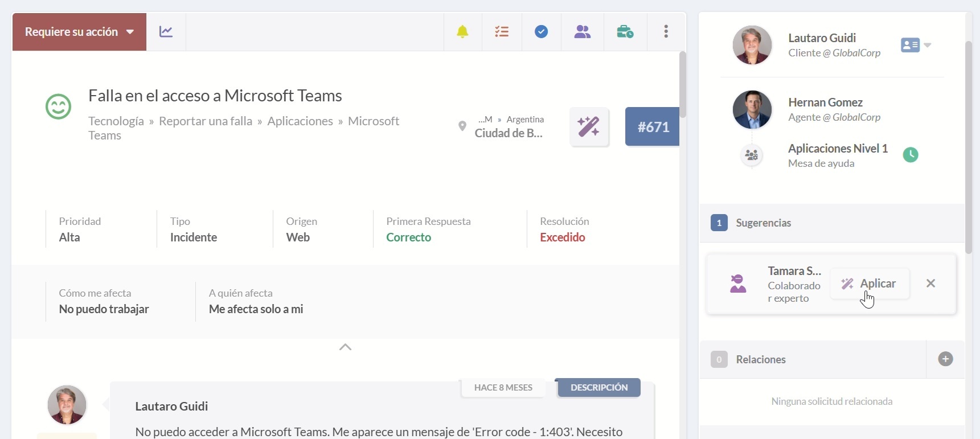
Task: Click the 'Reportar una falla' breadcrumb
Action: 206,121
